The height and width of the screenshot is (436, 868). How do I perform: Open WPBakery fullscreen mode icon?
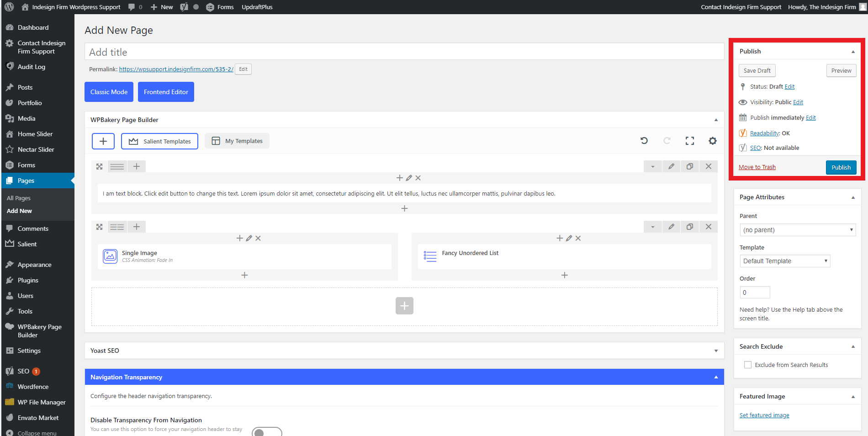click(x=690, y=141)
